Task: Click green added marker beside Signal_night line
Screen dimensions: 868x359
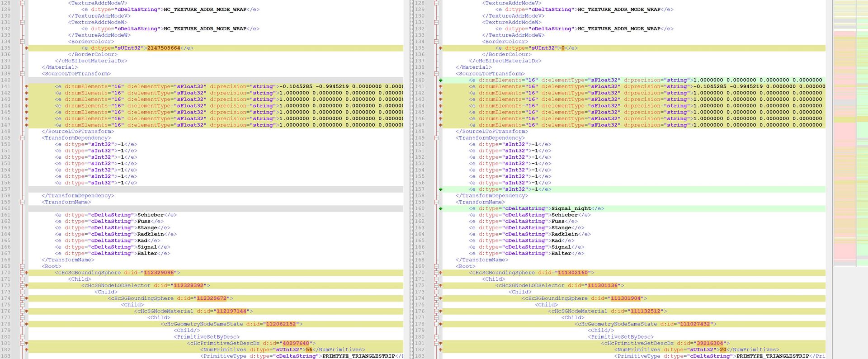Action: coord(440,208)
